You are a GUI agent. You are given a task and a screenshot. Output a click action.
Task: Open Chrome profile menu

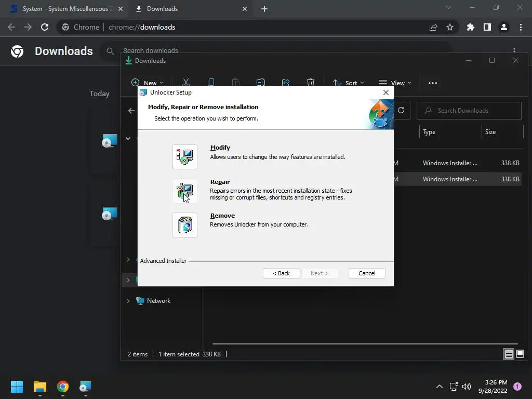point(504,27)
